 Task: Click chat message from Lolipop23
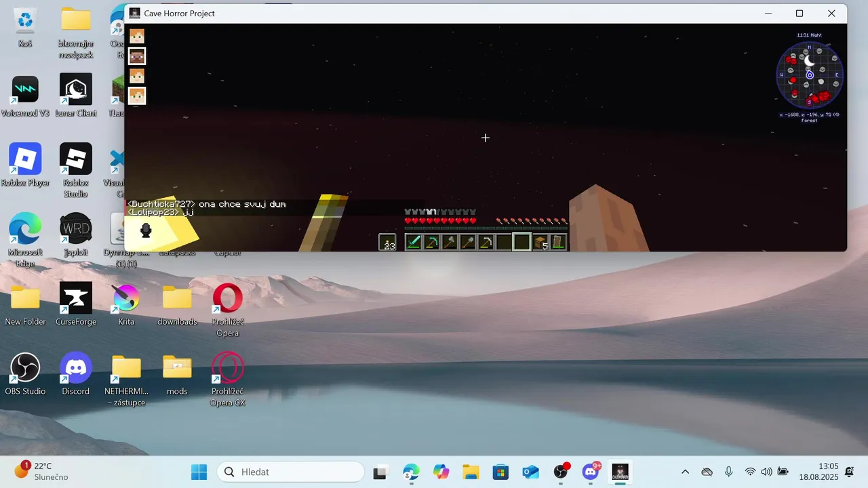(x=161, y=212)
